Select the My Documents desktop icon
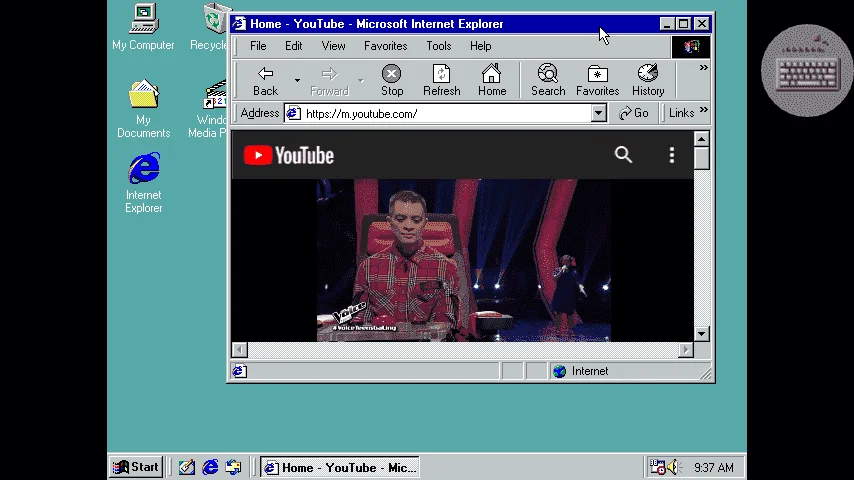The height and width of the screenshot is (480, 854). (x=143, y=109)
